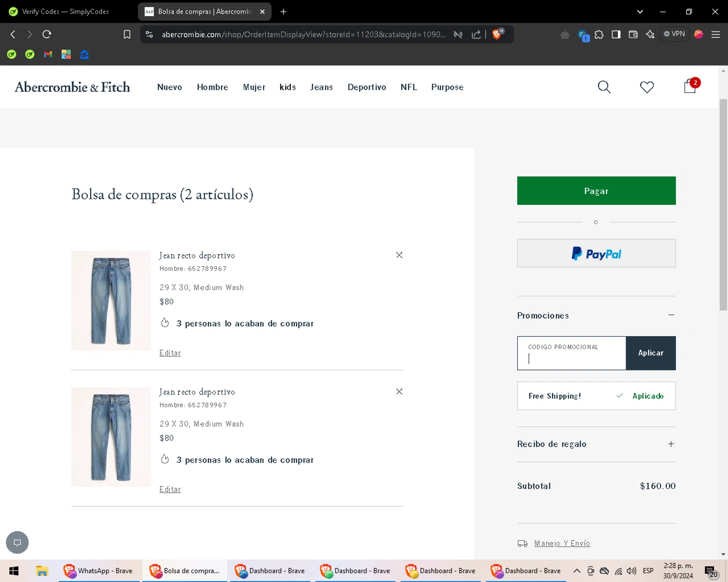
Task: Expand the Recibo de regalo section
Action: [x=671, y=444]
